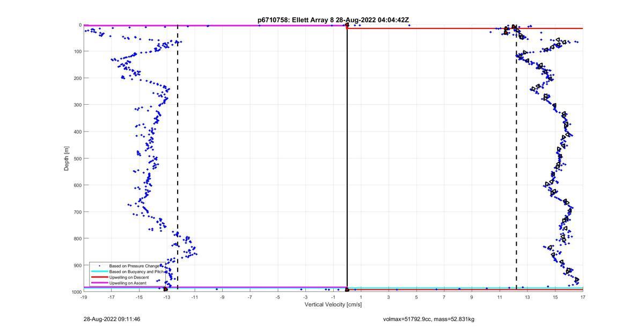Viewport: 644px width, 328px height.
Task: Click the volmax=51792.9cc, mass=52.831kg footer text
Action: (x=429, y=319)
